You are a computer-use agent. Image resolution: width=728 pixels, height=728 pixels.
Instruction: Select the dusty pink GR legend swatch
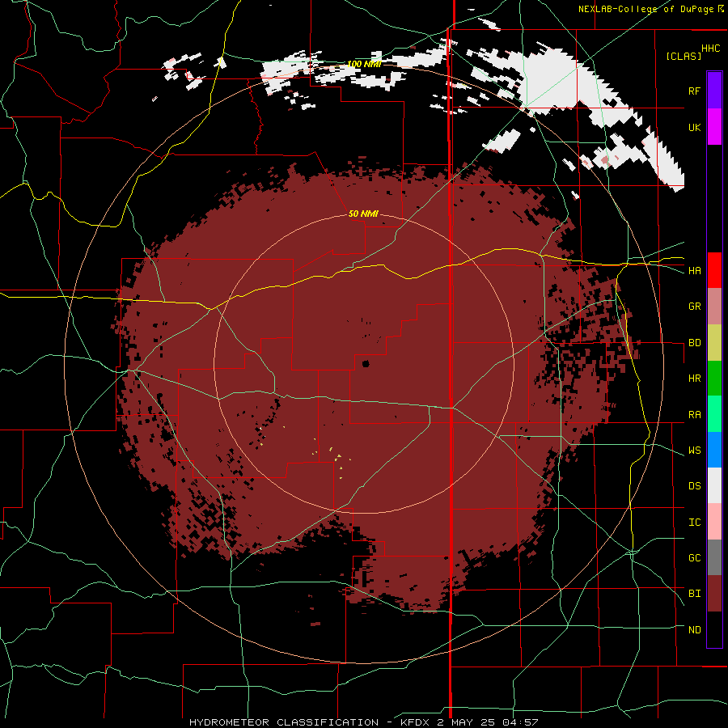pyautogui.click(x=714, y=306)
